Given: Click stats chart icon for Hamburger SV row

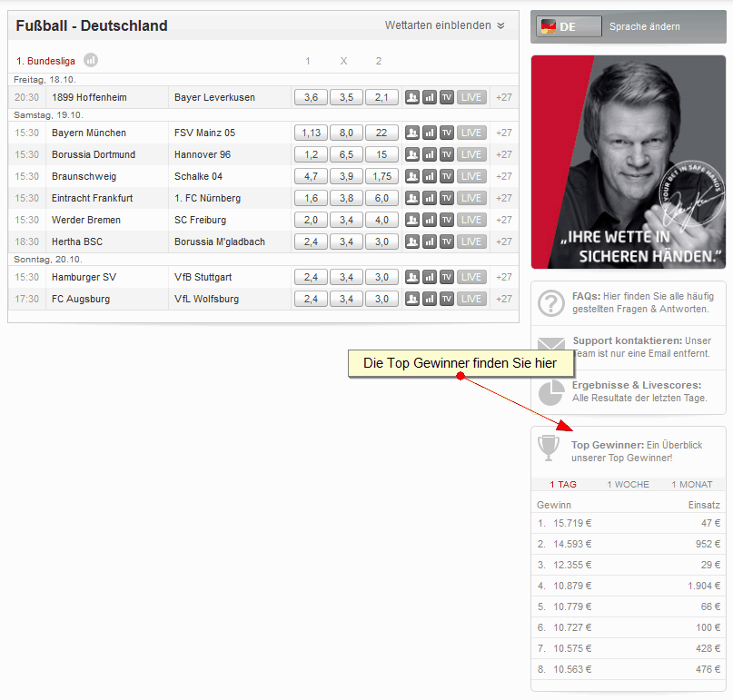Looking at the screenshot, I should 429,277.
